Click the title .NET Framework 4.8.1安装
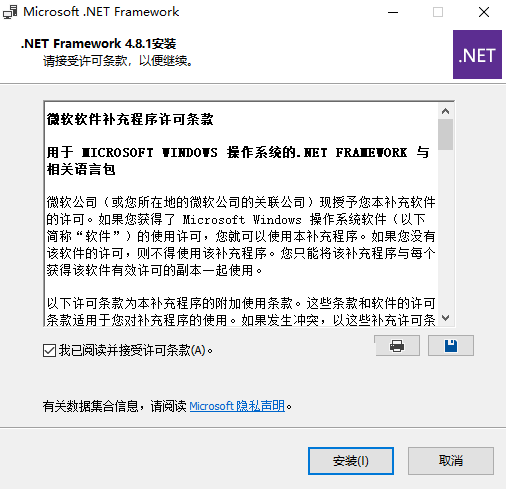This screenshot has width=506, height=489. click(x=98, y=44)
